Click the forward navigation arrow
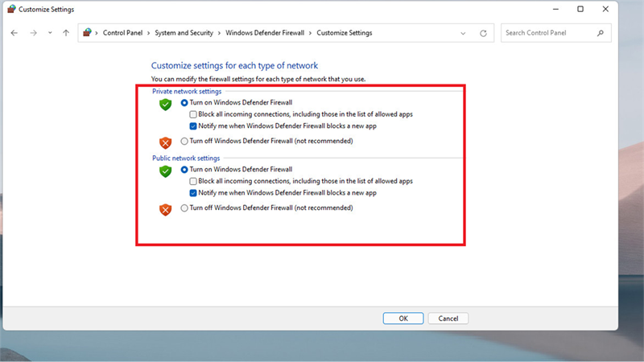644x362 pixels. tap(33, 33)
